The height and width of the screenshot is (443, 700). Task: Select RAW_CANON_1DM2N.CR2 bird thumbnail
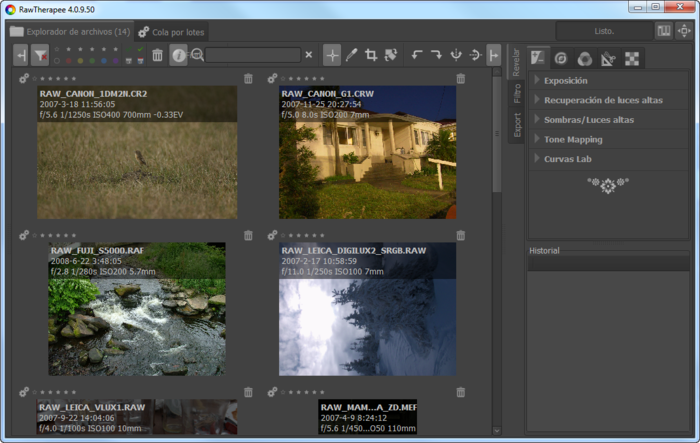(137, 152)
